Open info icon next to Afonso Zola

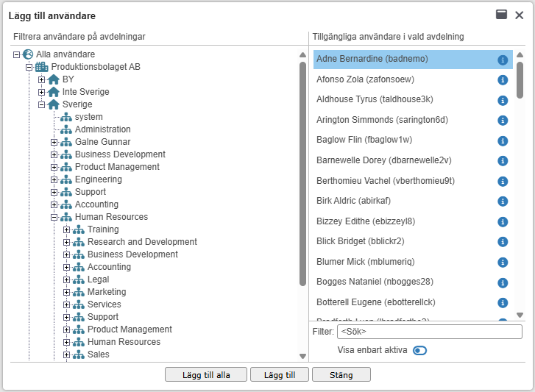pyautogui.click(x=503, y=80)
